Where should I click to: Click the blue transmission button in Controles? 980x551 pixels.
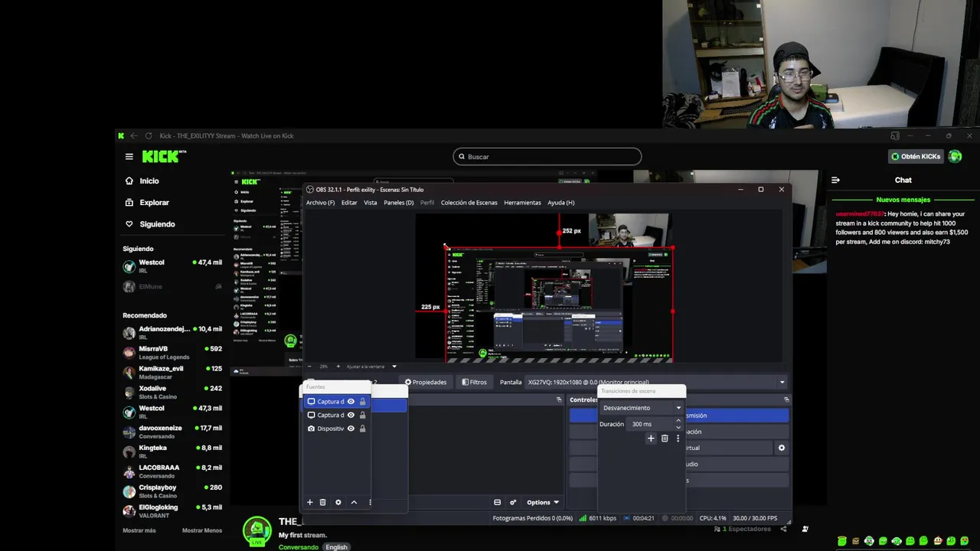[x=679, y=416]
